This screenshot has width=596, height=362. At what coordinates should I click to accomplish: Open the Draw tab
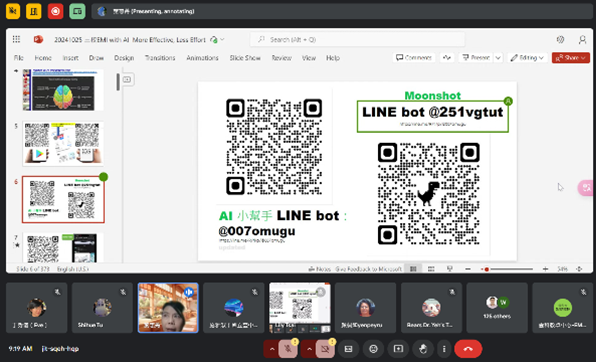click(x=96, y=58)
